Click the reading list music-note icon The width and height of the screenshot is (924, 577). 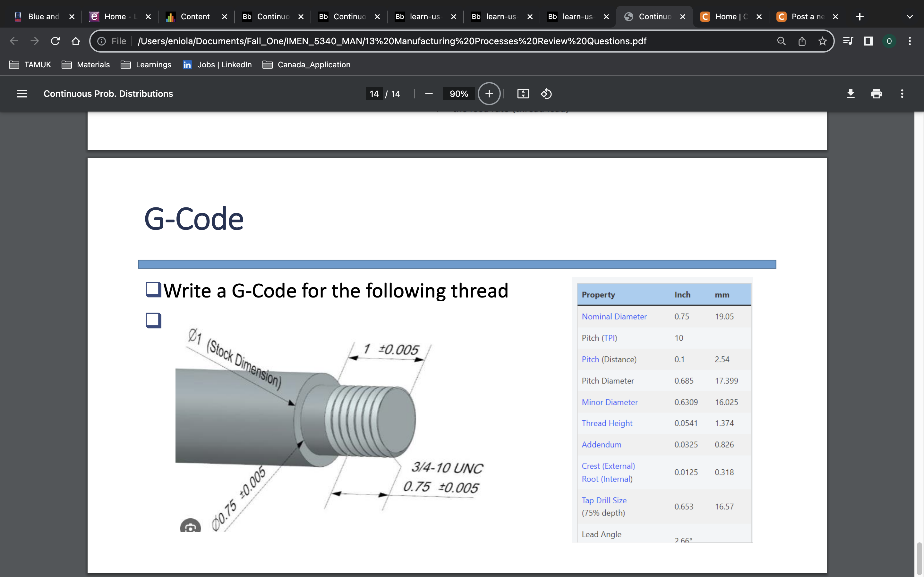point(848,41)
